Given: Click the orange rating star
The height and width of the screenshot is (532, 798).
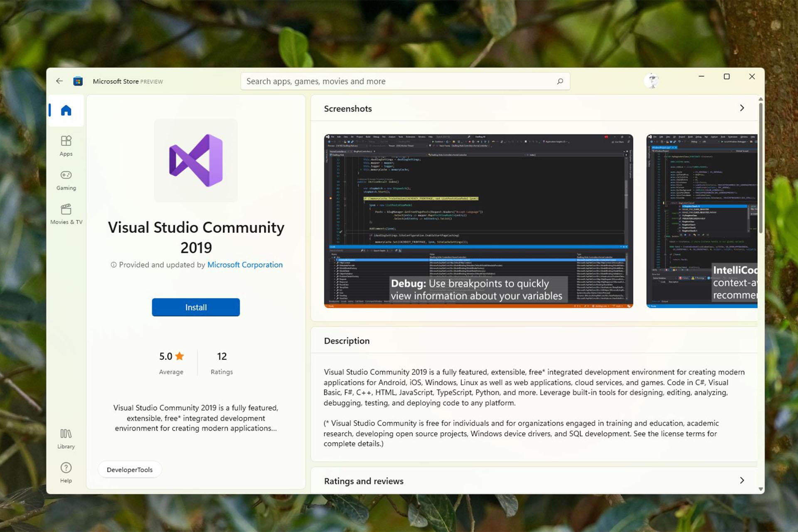Looking at the screenshot, I should [180, 356].
